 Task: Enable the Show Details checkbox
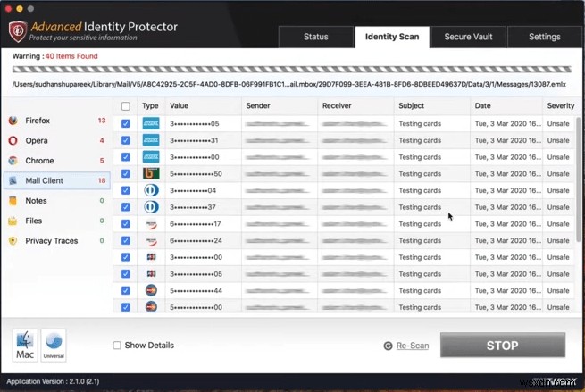pyautogui.click(x=117, y=346)
